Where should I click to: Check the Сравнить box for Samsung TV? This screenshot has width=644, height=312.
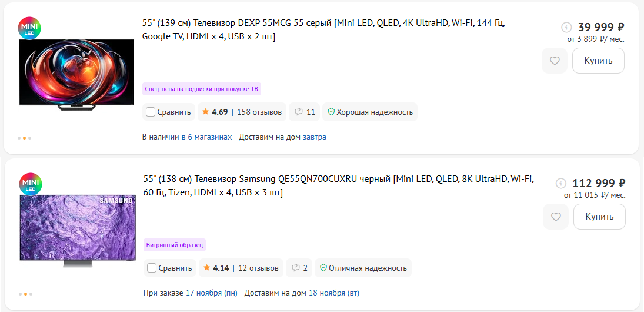pos(152,268)
